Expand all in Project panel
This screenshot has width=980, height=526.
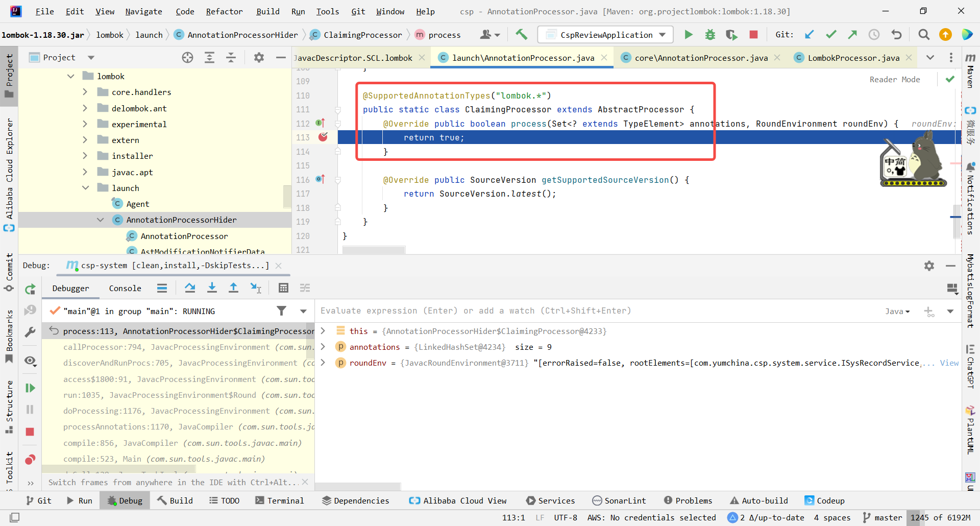(x=209, y=58)
